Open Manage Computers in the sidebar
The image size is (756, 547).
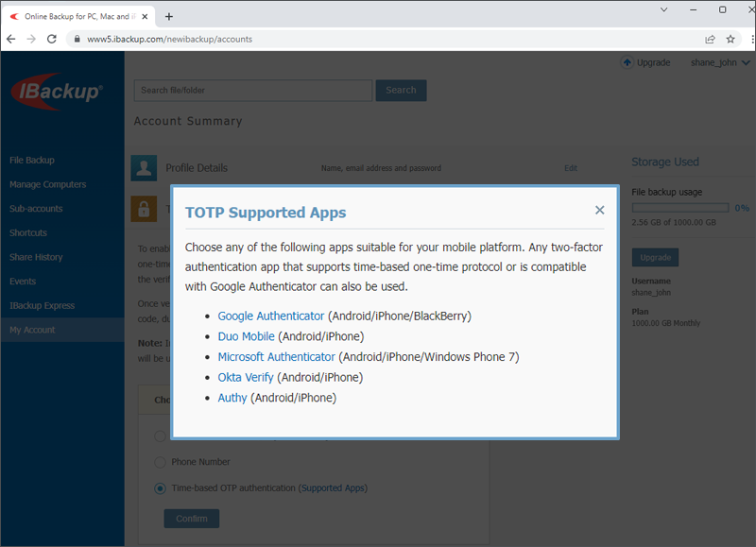(48, 184)
